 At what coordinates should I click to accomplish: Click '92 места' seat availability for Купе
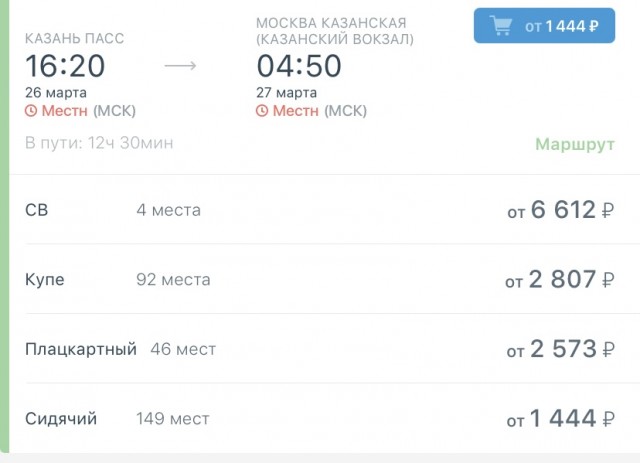pos(173,280)
